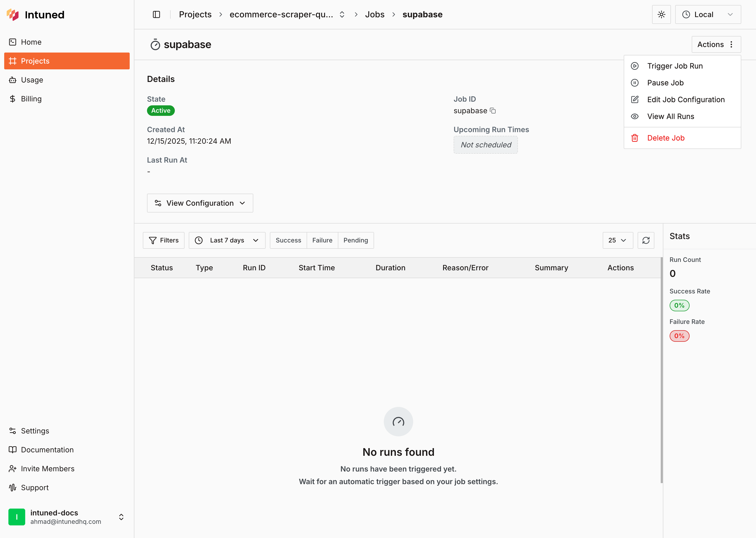This screenshot has width=756, height=538.
Task: Open Support in the sidebar
Action: (67, 487)
